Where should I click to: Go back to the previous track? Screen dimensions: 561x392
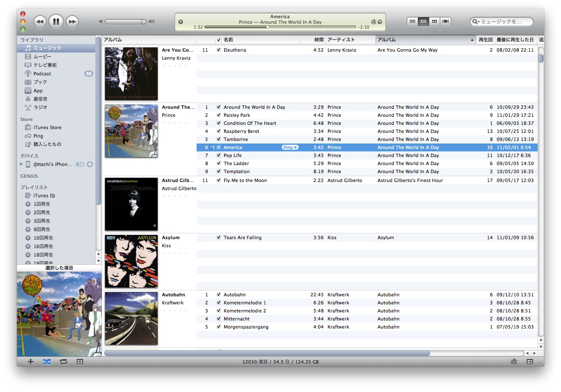(x=40, y=22)
